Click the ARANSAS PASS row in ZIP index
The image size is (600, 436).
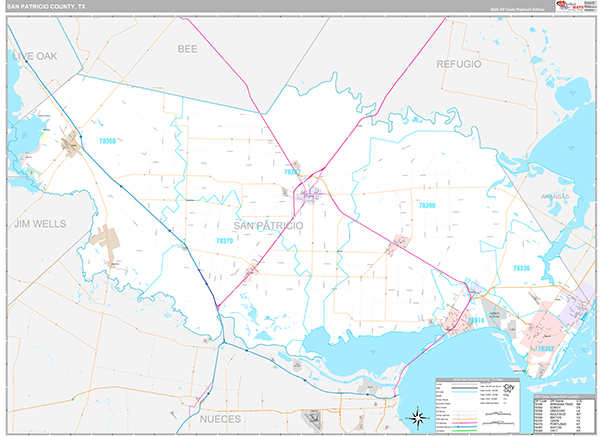(x=558, y=404)
